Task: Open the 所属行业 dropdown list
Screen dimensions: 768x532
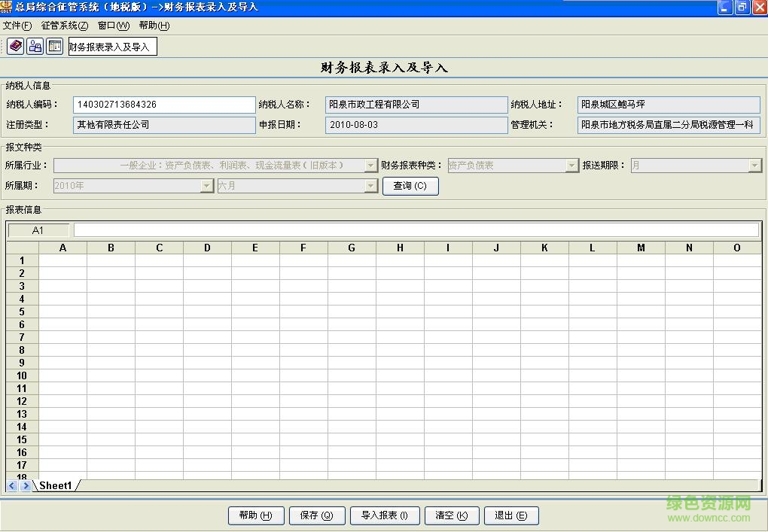Action: pyautogui.click(x=370, y=165)
